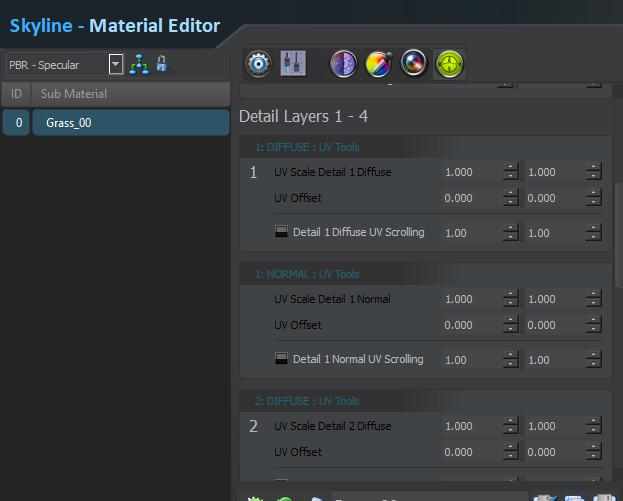Image resolution: width=623 pixels, height=501 pixels.
Task: Click second UV Offset field under Detail 1 Normal
Action: [x=555, y=325]
